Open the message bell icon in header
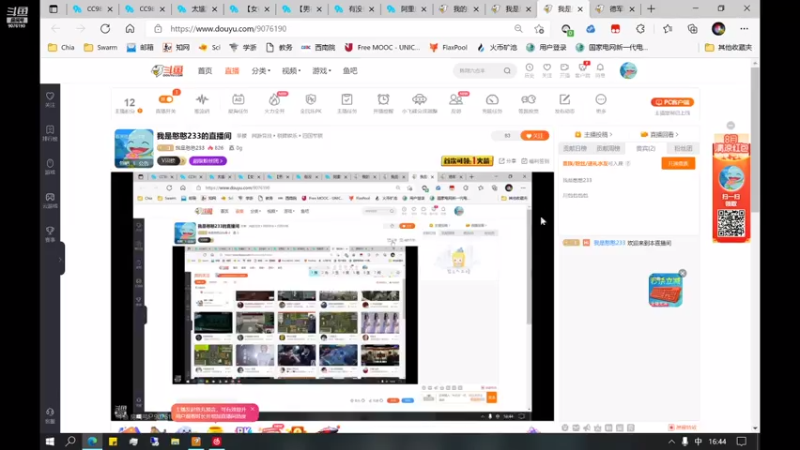 (x=601, y=68)
